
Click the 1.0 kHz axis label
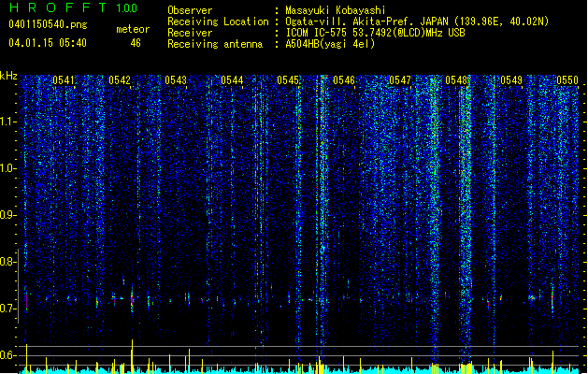7,168
